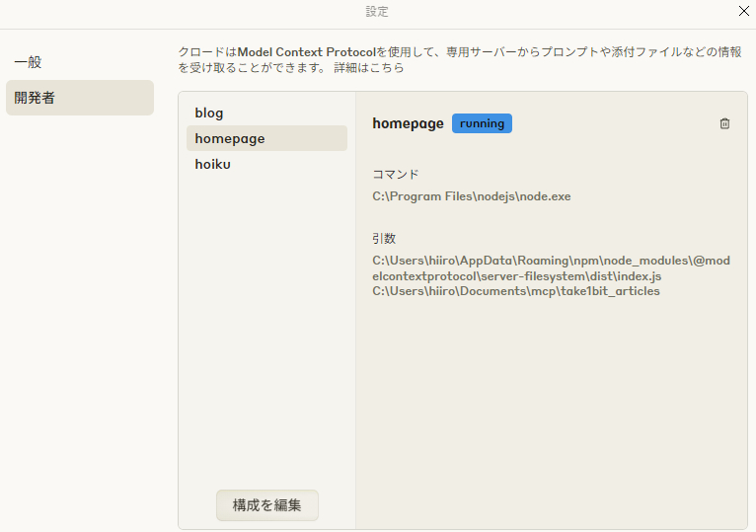This screenshot has height=532, width=756.
Task: Click the blue running status badge
Action: tap(482, 123)
